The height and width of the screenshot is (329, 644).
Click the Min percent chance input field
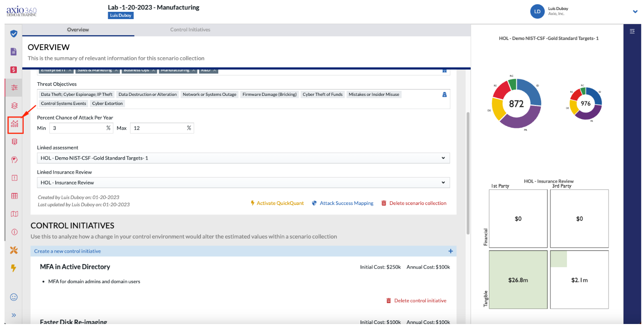tap(81, 128)
